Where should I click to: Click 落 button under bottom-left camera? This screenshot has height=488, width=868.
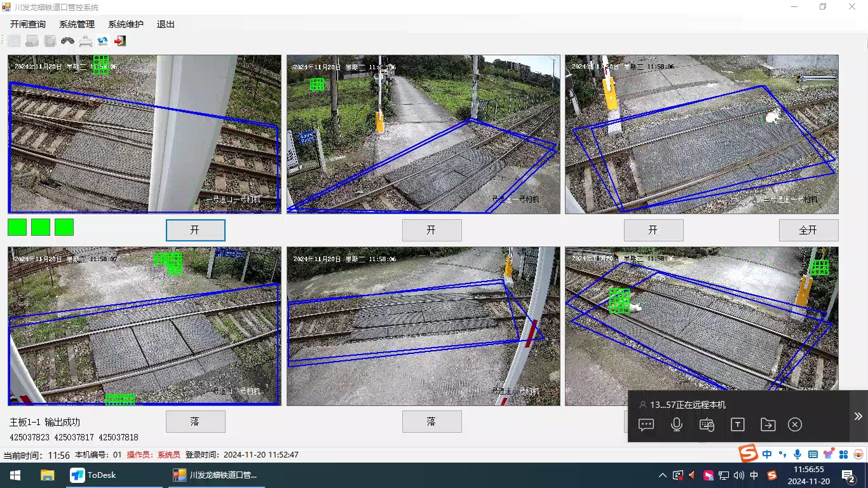pyautogui.click(x=196, y=422)
